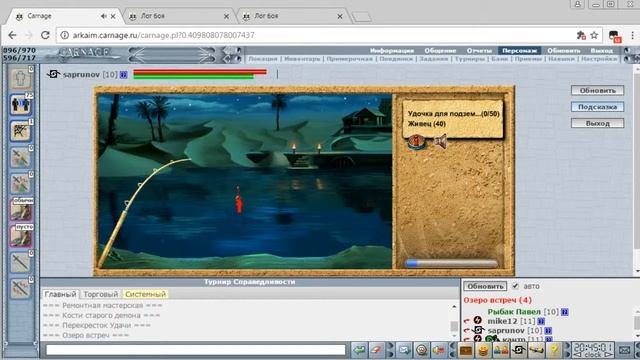Click the mail icon right of the clock
This screenshot has height=360, width=640.
tap(624, 350)
